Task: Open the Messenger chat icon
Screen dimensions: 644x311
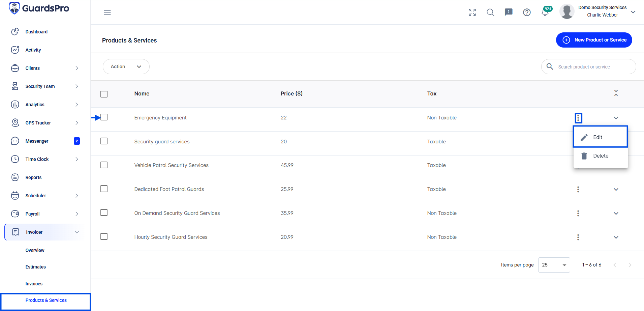Action: click(x=15, y=141)
